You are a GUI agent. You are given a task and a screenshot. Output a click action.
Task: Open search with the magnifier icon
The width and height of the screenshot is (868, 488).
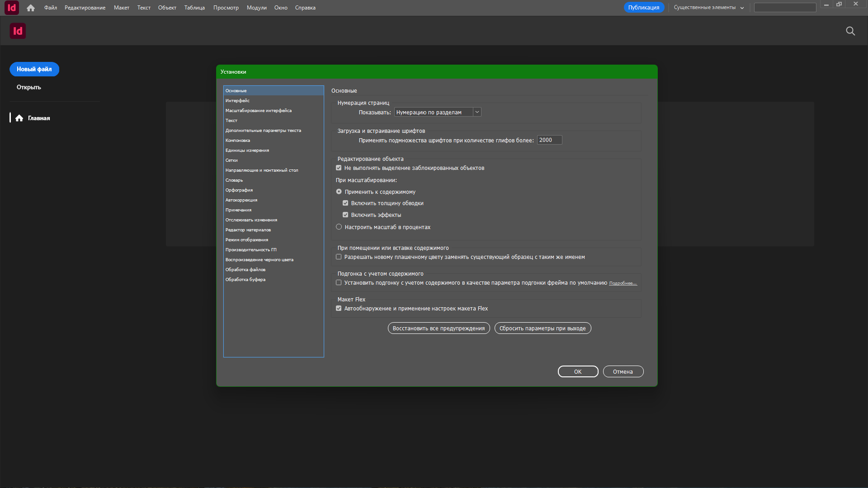coord(850,31)
